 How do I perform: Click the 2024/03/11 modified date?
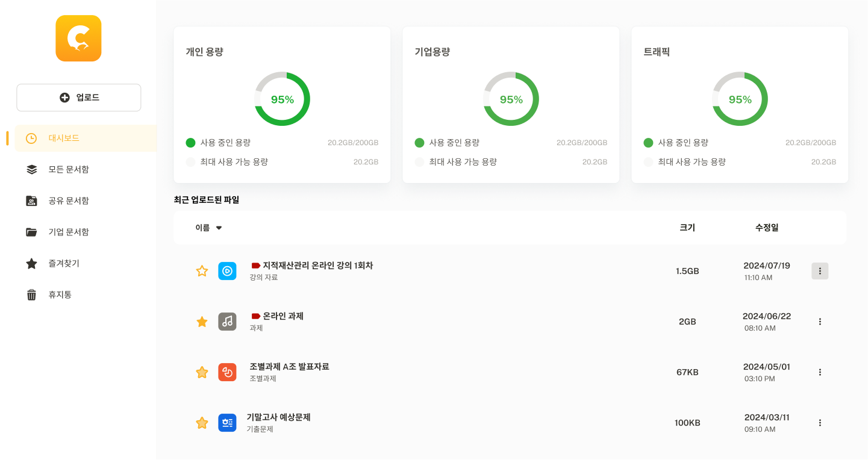pos(767,417)
